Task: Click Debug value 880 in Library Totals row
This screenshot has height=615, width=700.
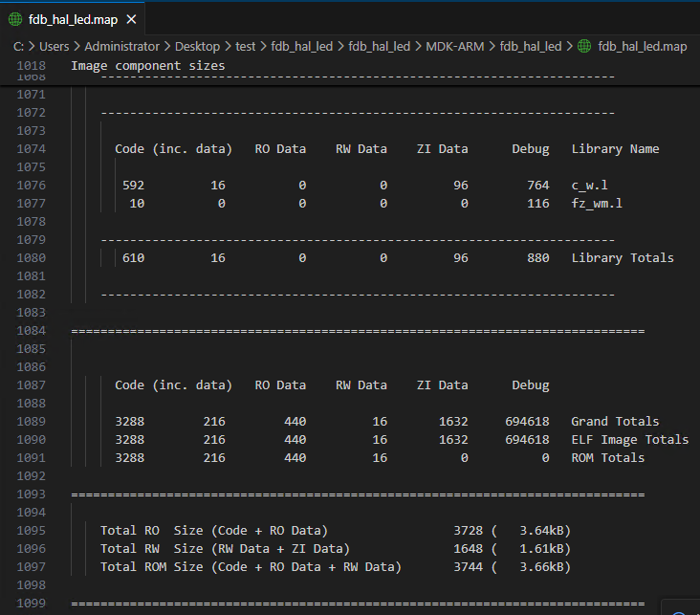Action: [538, 257]
